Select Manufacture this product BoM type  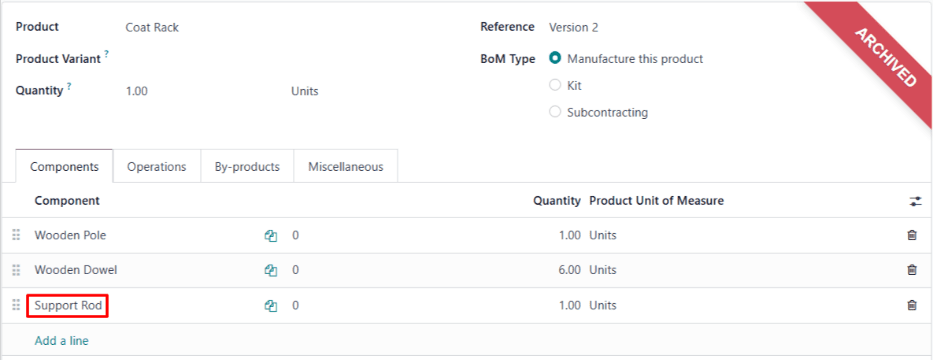(x=555, y=59)
